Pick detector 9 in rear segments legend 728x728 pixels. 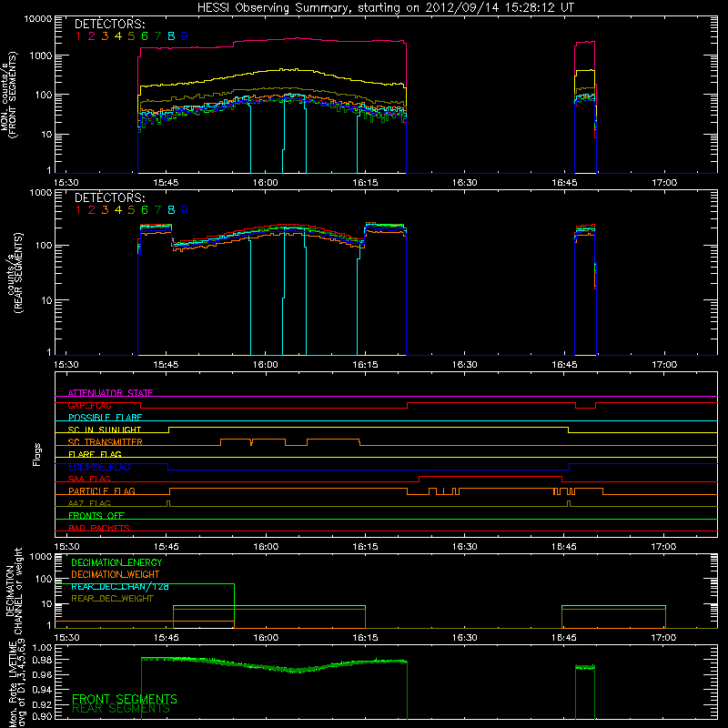pos(185,210)
